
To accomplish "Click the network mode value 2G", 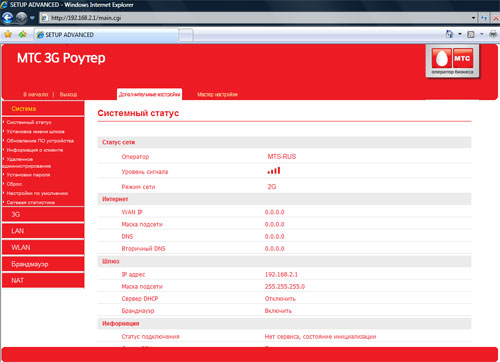I will (x=272, y=187).
